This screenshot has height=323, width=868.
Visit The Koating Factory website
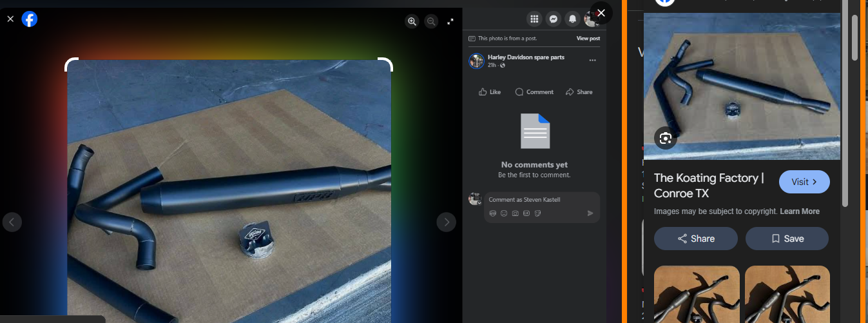804,182
